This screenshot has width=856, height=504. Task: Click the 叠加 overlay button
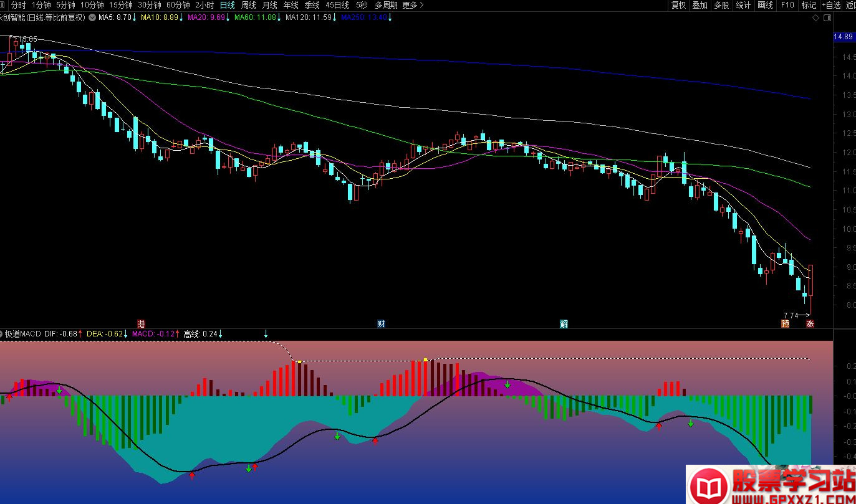[700, 5]
